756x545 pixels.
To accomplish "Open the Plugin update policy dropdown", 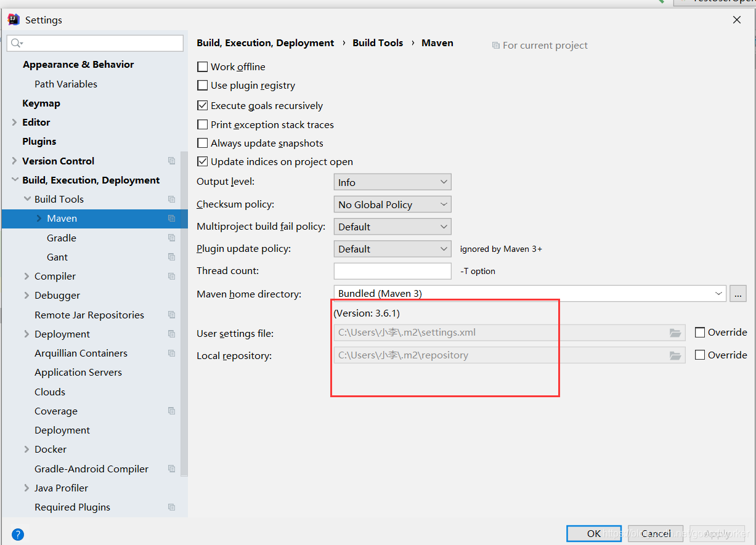I will coord(392,249).
